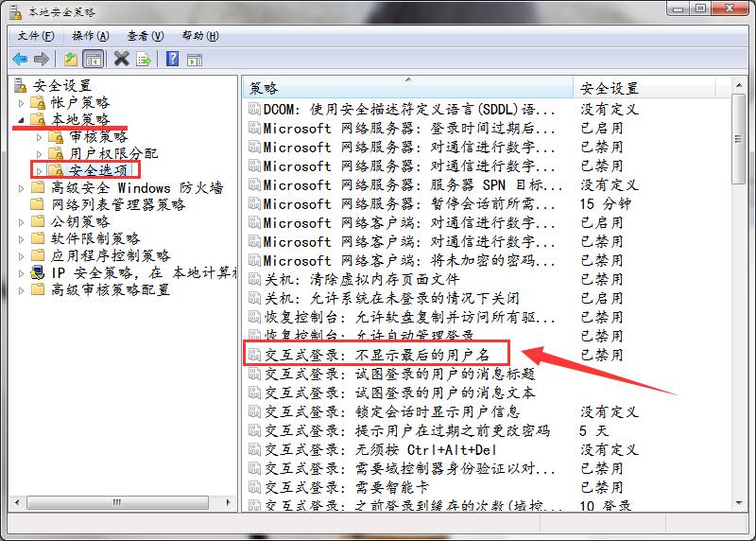
Task: Open the 查看(V) menu
Action: [145, 36]
